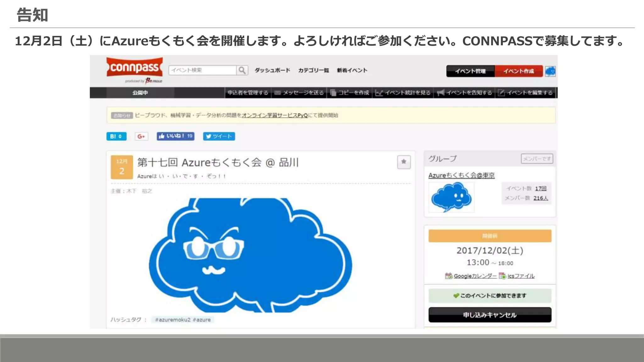Screen dimensions: 644x362
Task: Select 申込者を管理する
Action: tap(248, 93)
